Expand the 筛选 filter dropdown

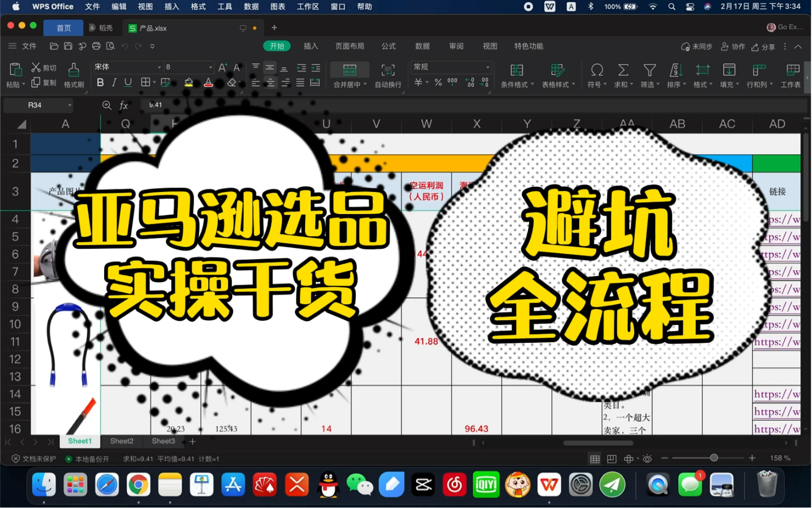point(658,84)
